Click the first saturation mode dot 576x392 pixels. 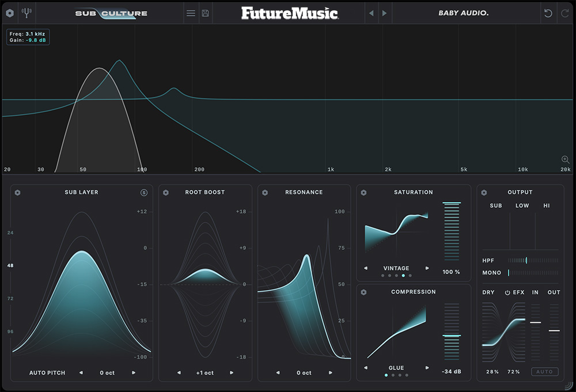click(x=383, y=275)
